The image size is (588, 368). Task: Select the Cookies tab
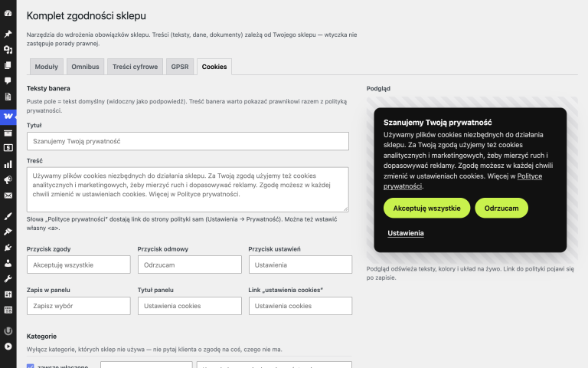pyautogui.click(x=214, y=67)
